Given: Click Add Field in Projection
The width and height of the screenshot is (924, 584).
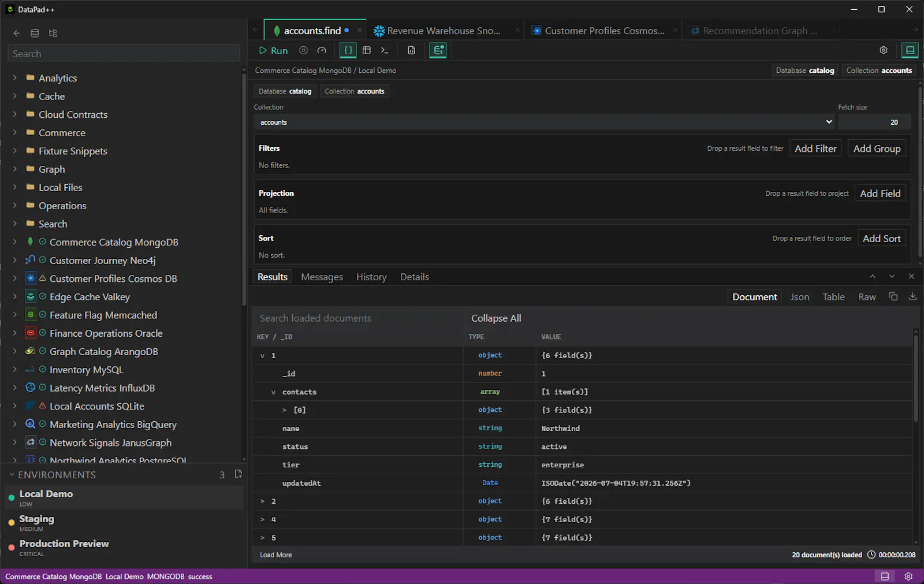Looking at the screenshot, I should [x=880, y=194].
